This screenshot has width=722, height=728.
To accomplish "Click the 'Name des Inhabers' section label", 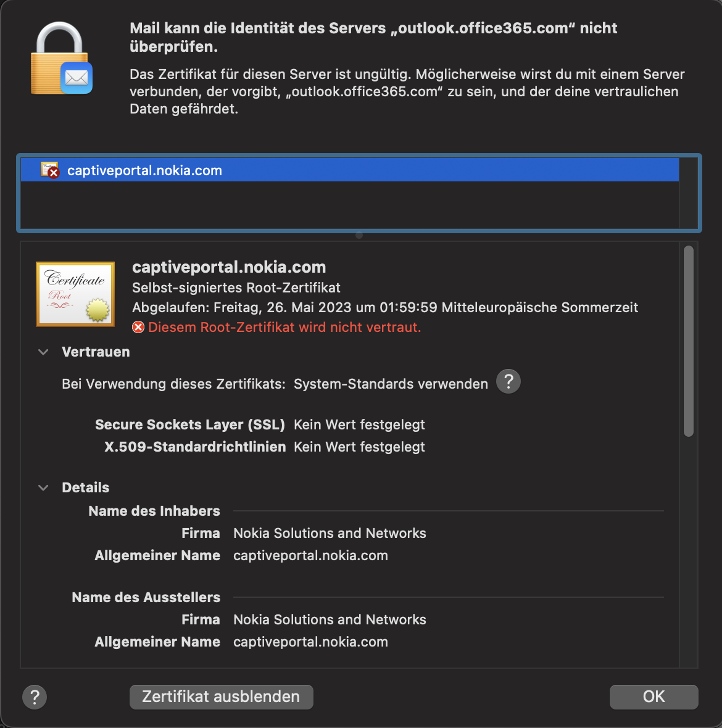I will pyautogui.click(x=154, y=511).
